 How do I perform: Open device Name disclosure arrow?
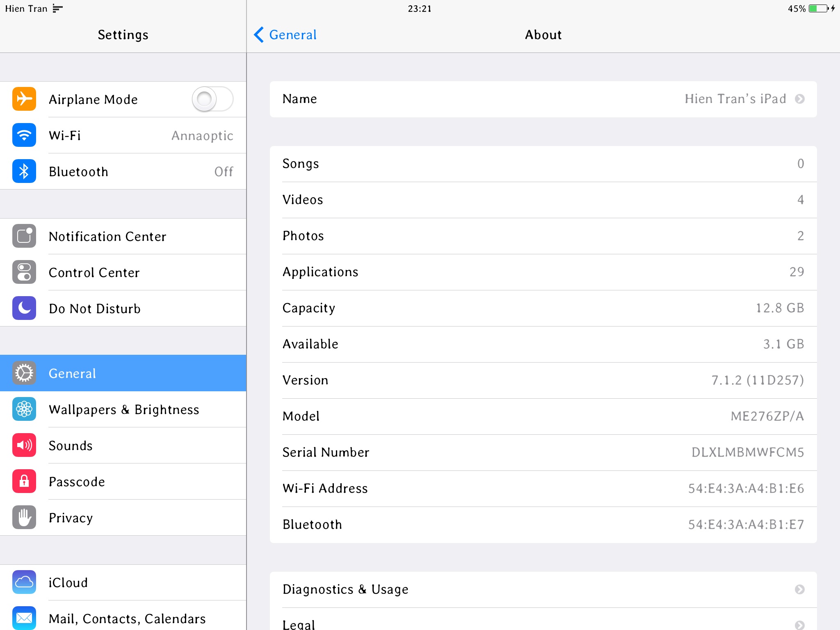pyautogui.click(x=799, y=99)
